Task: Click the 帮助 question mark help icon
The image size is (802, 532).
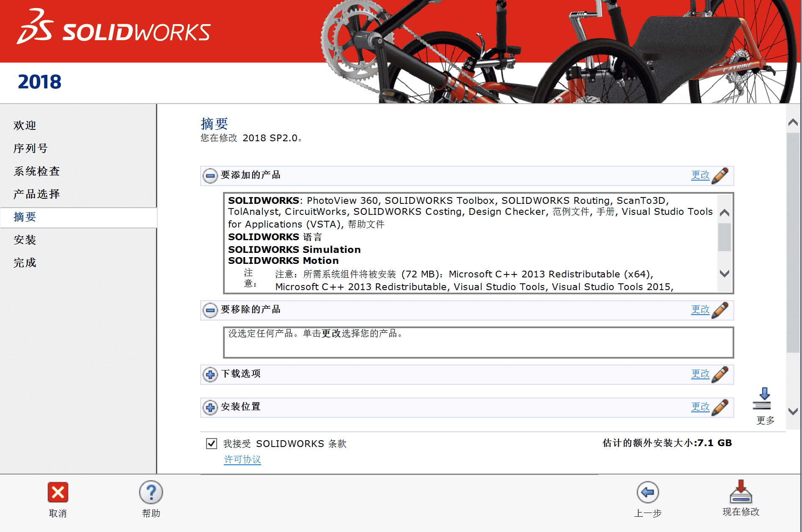Action: 151,492
